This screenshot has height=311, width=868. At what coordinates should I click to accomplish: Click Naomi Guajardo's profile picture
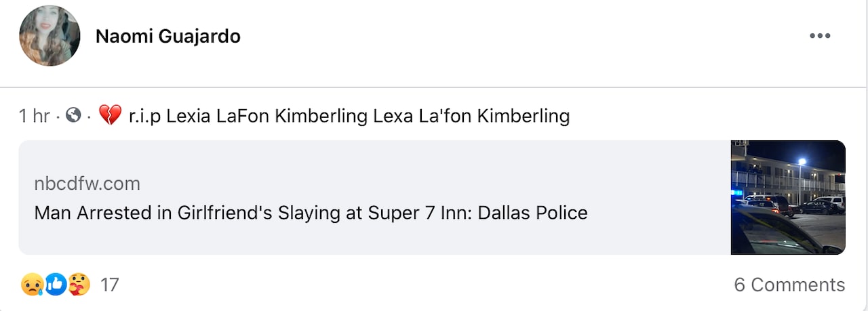pos(50,36)
